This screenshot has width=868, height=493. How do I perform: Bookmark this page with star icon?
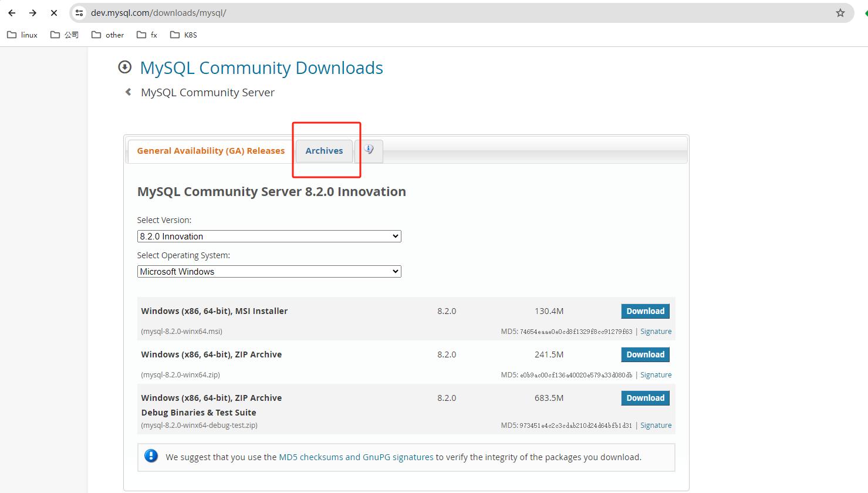840,13
